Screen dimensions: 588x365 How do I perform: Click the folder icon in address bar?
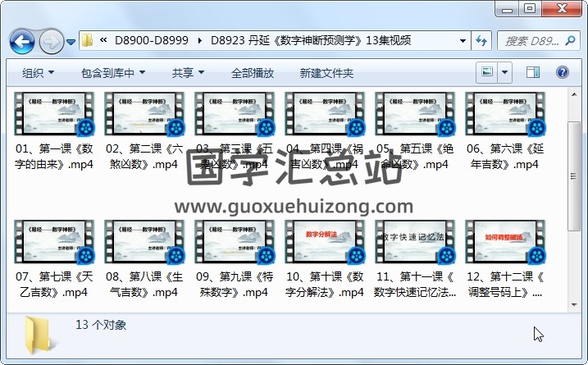(88, 40)
